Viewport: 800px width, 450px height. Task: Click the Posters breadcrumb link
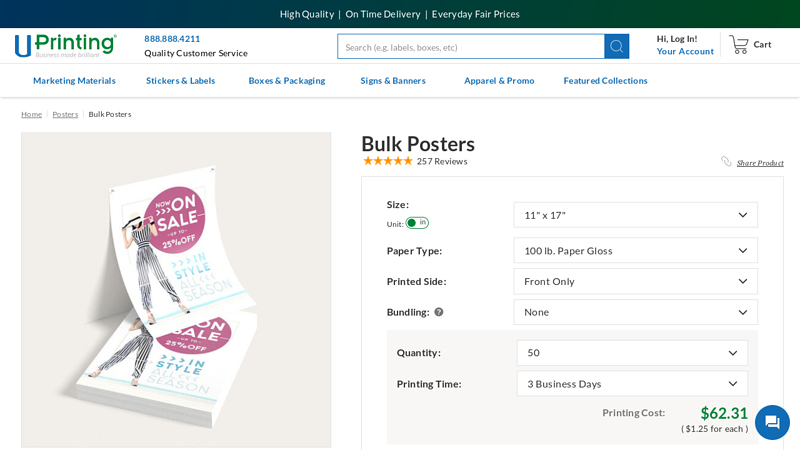click(65, 114)
